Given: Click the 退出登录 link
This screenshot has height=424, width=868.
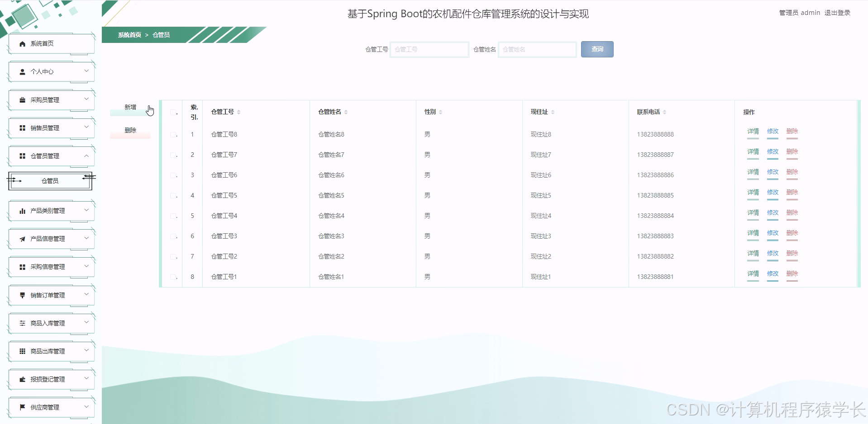Looking at the screenshot, I should [x=838, y=12].
